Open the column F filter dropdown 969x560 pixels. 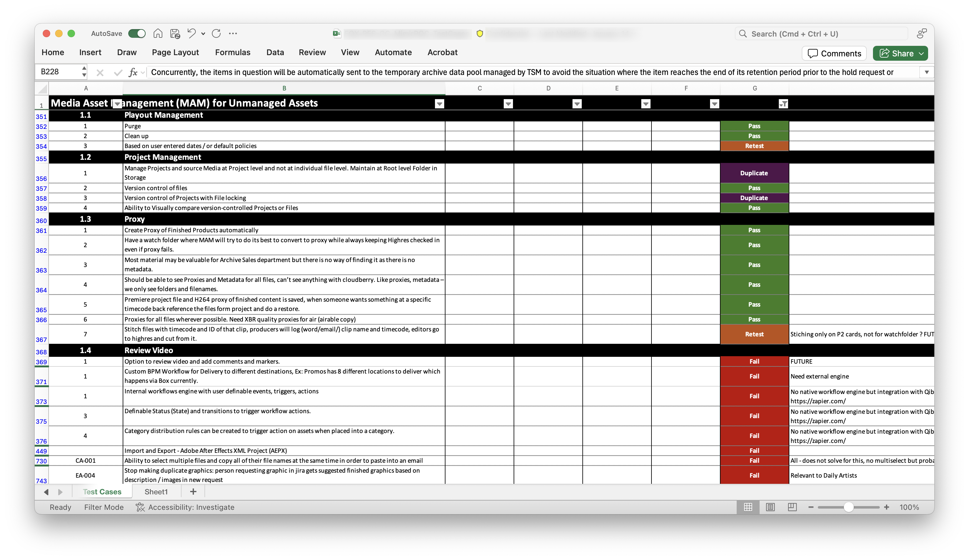[715, 104]
